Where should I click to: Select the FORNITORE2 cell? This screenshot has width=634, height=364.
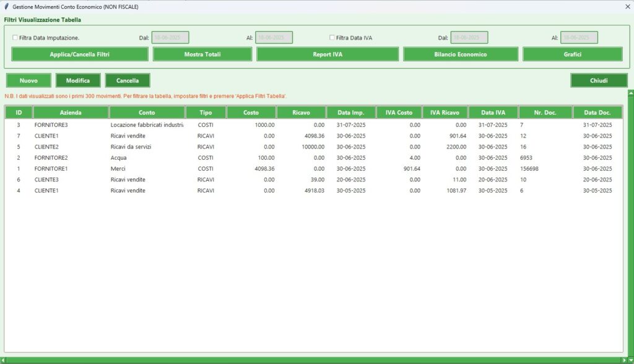(x=51, y=158)
